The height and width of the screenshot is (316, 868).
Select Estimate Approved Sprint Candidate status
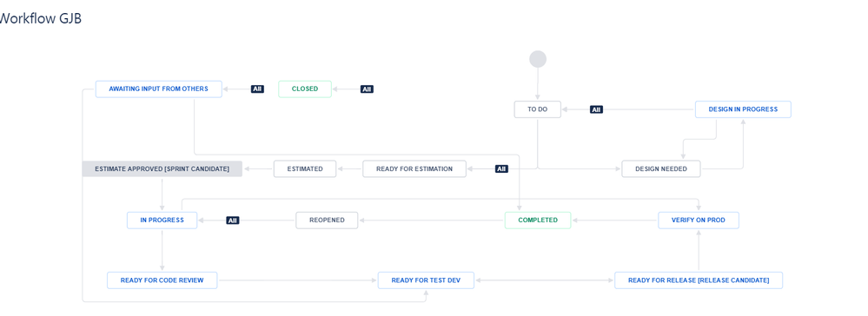tap(162, 168)
